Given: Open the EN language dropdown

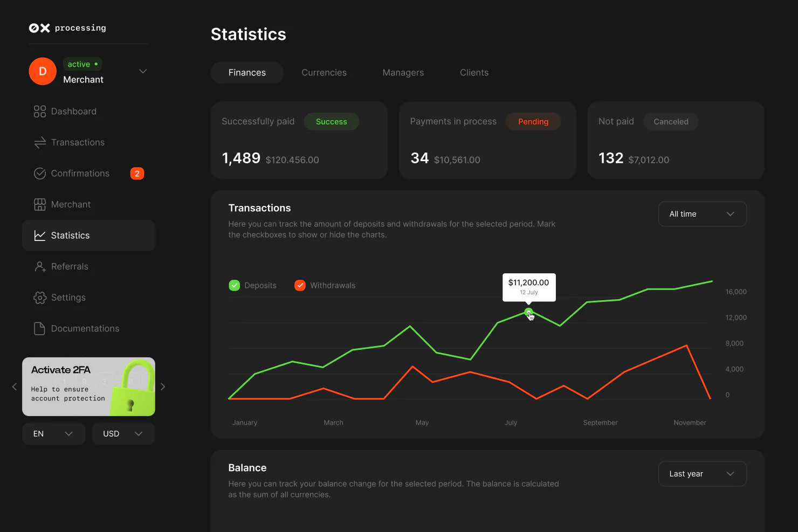Looking at the screenshot, I should tap(53, 434).
